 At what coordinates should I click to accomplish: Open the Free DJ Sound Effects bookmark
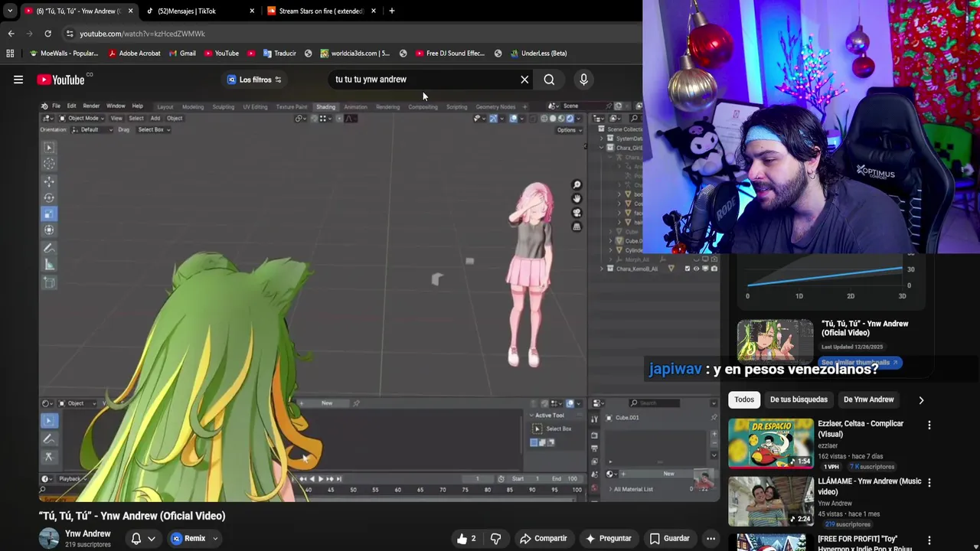point(449,54)
